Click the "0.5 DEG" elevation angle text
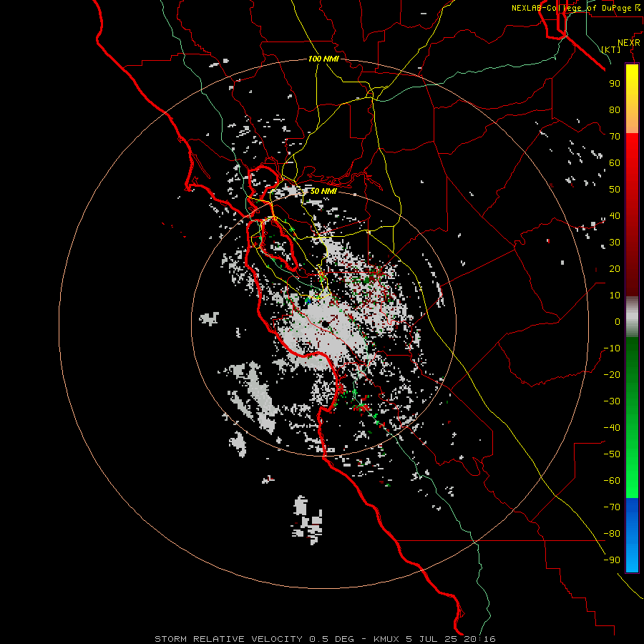 331,639
